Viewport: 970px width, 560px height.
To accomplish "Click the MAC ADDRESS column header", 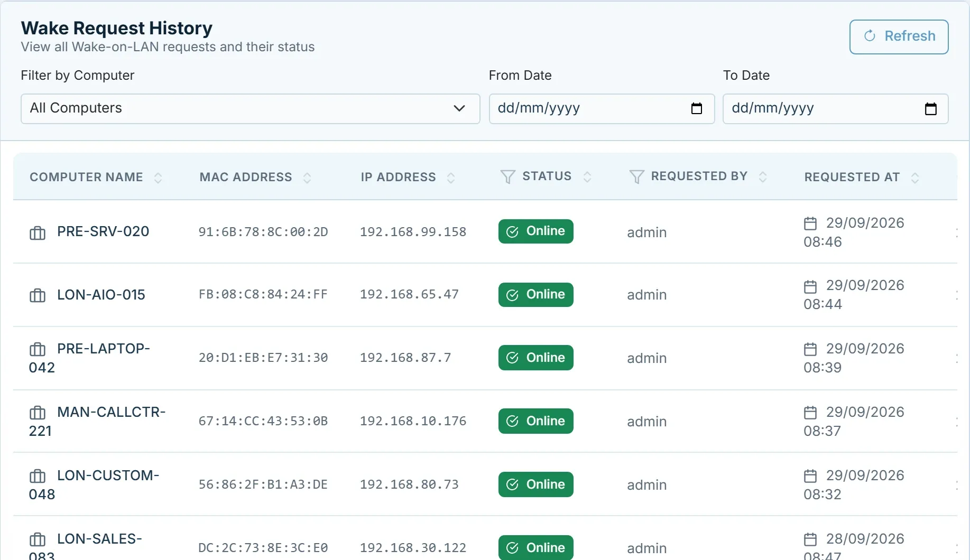I will point(246,177).
